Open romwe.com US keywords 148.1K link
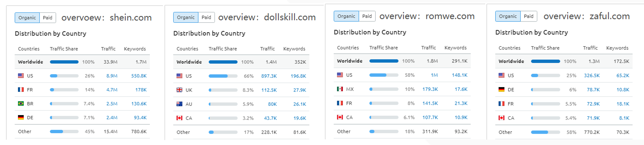Screen dimensions: 644x145 pyautogui.click(x=459, y=75)
